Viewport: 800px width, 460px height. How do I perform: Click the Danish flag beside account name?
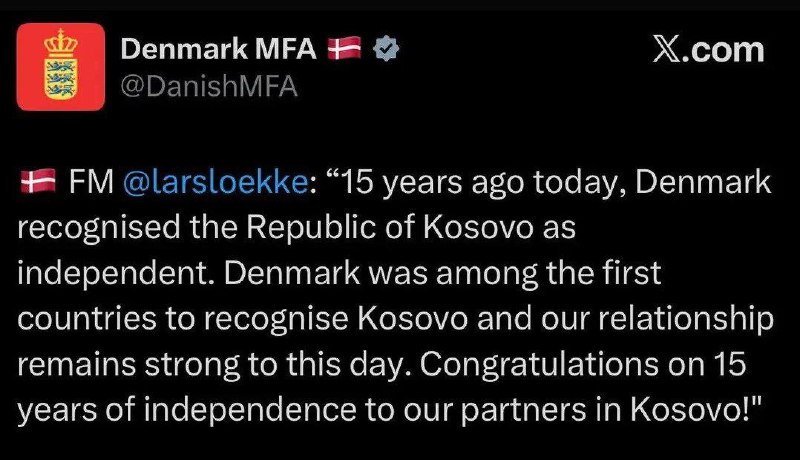click(346, 47)
